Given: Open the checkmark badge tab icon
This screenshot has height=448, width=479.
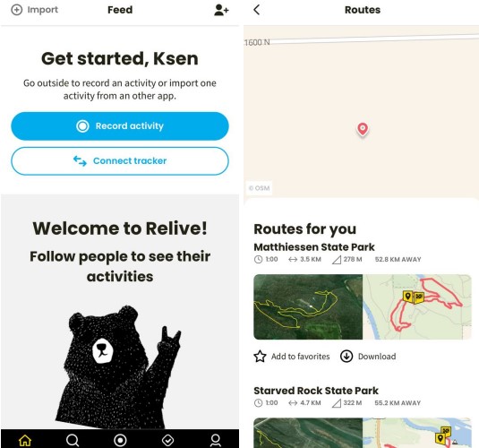Looking at the screenshot, I should coord(167,440).
